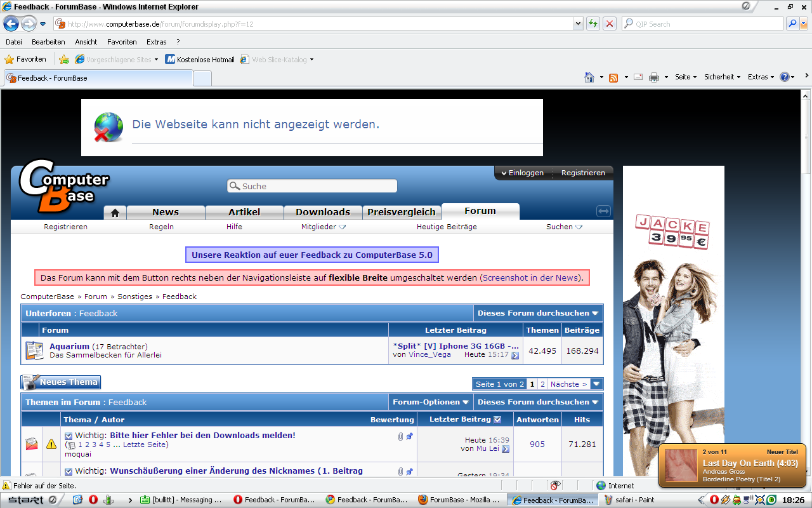812x508 pixels.
Task: Click the Neues Thema button
Action: point(61,382)
